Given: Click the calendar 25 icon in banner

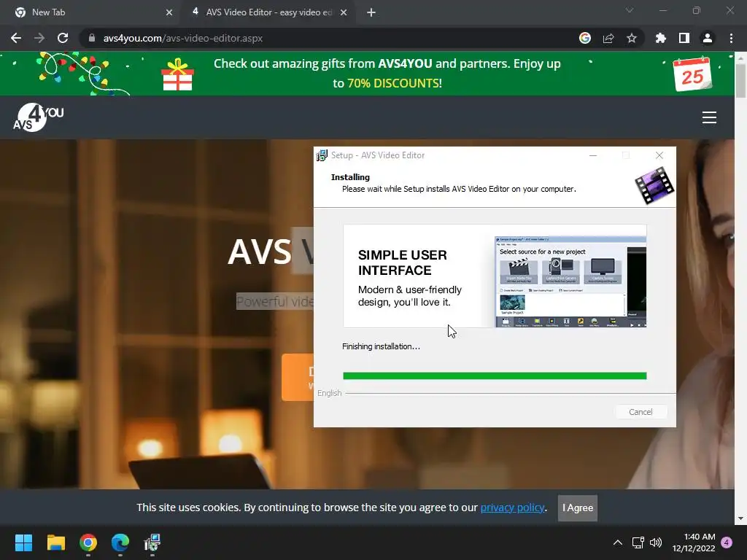Looking at the screenshot, I should point(692,74).
